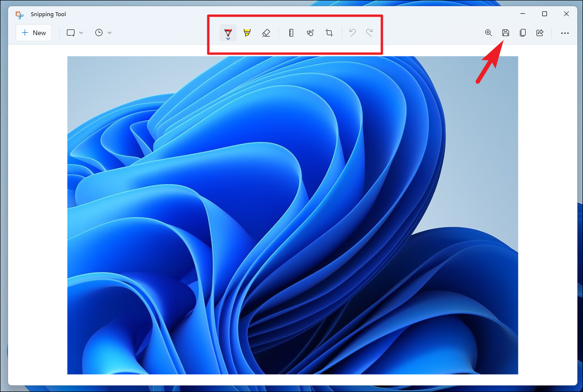The image size is (583, 392).
Task: Toggle the Ruler tool
Action: point(291,33)
